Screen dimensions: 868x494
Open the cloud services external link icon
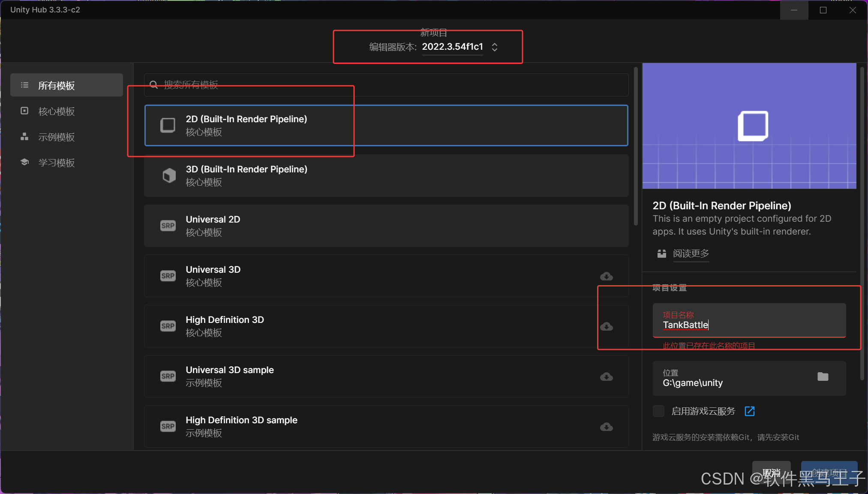750,411
